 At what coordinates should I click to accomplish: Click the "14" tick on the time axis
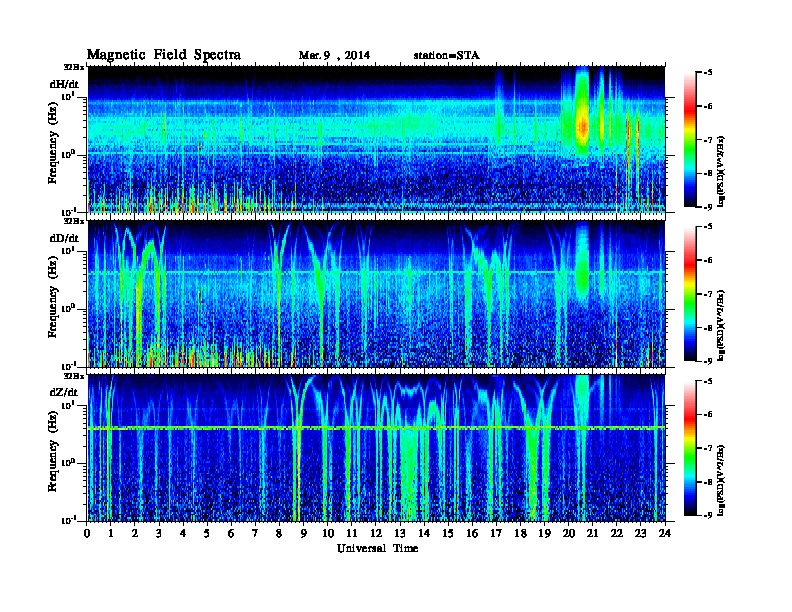(424, 533)
